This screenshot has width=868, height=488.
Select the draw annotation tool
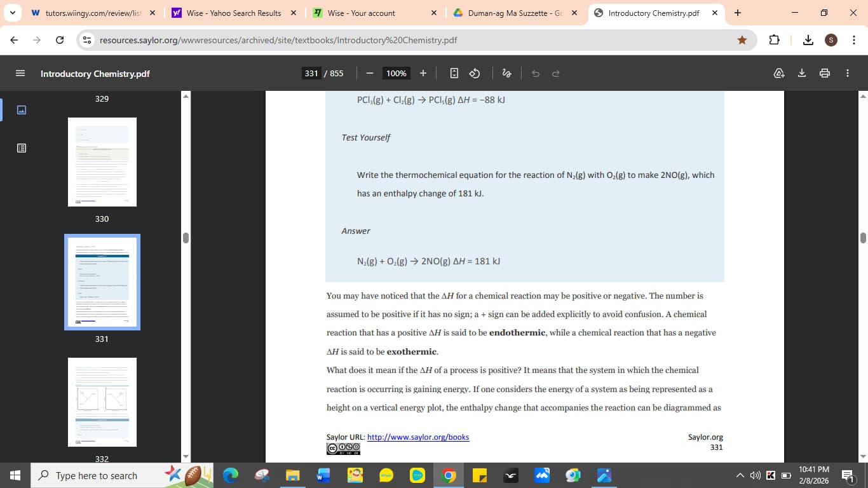coord(506,73)
